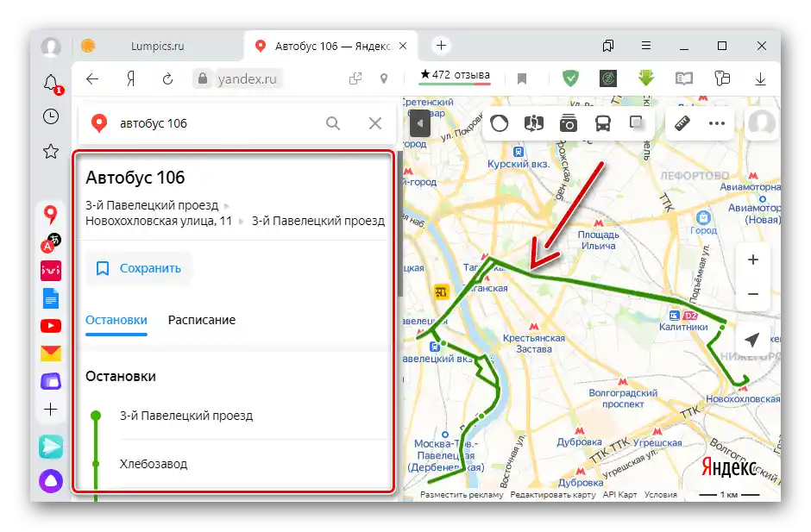Open the 472 отзыва site reviews
Screen dimensions: 811x532
pyautogui.click(x=456, y=76)
